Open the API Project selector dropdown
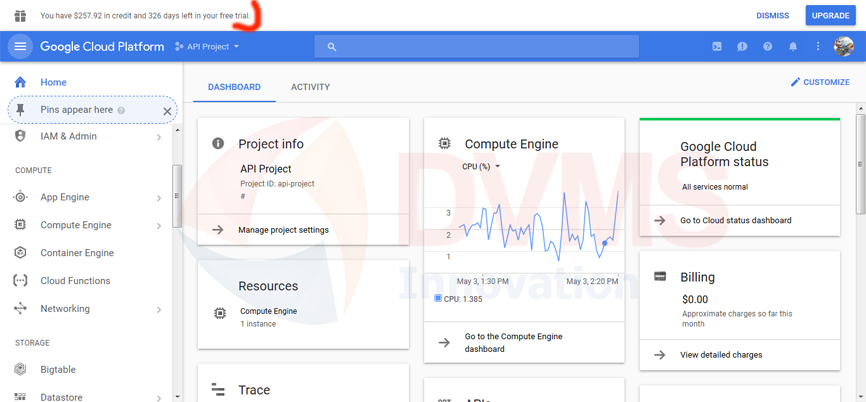 207,47
